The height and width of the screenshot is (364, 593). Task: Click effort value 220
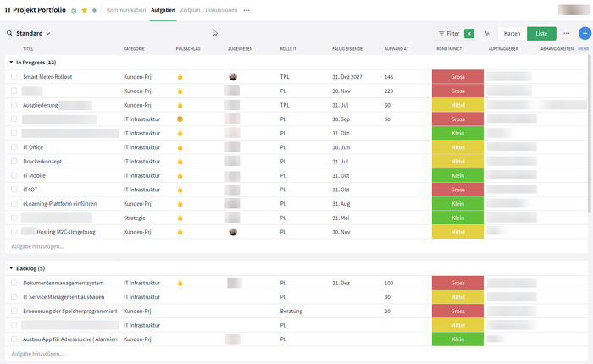[x=389, y=91]
